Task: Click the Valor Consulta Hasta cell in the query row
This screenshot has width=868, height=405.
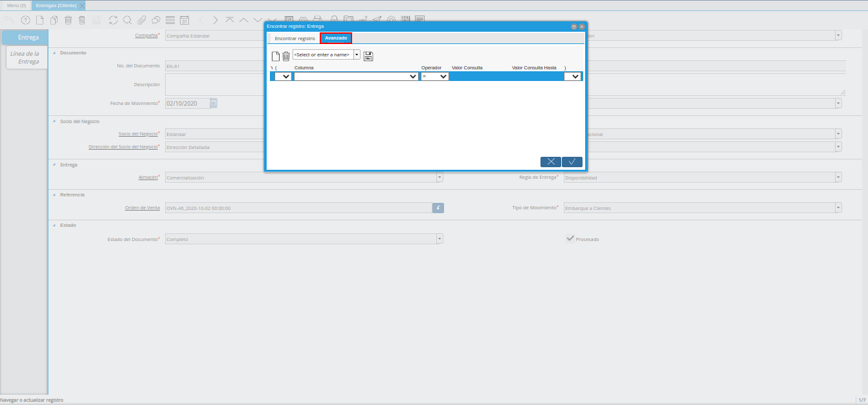Action: 537,76
